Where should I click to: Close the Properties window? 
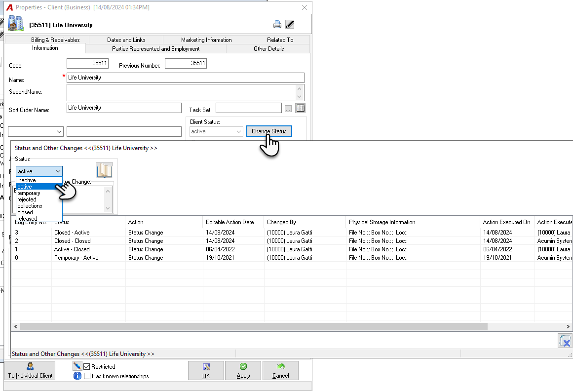pos(304,7)
